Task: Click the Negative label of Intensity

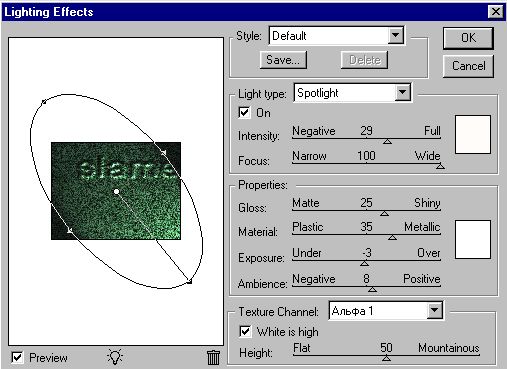Action: pos(314,131)
